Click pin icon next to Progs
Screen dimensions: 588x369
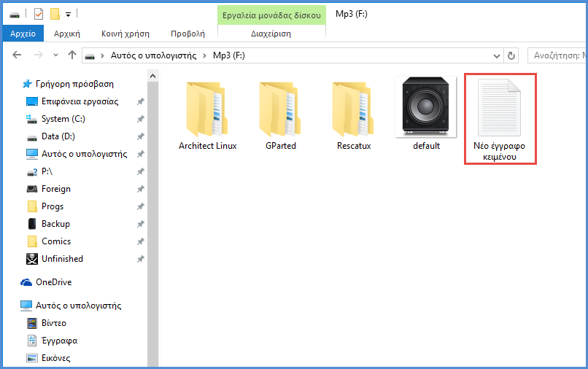coord(141,206)
